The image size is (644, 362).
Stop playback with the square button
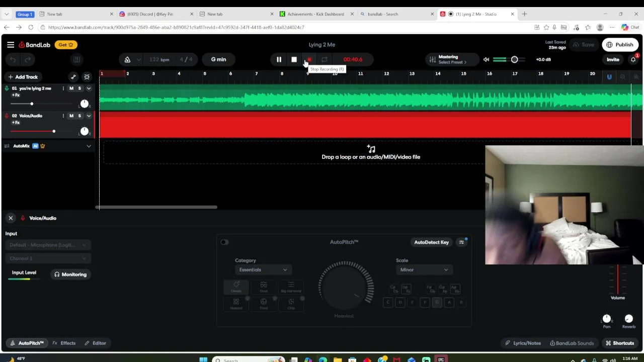[x=294, y=60]
